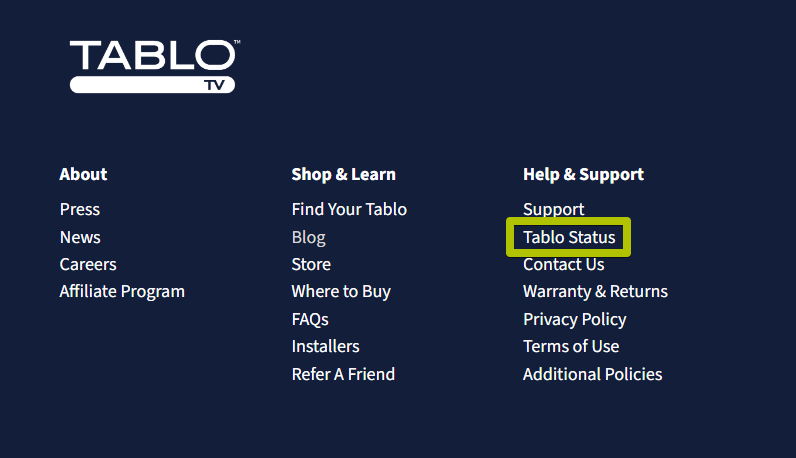Click Find Your Tablo link
This screenshot has width=796, height=458.
tap(349, 209)
